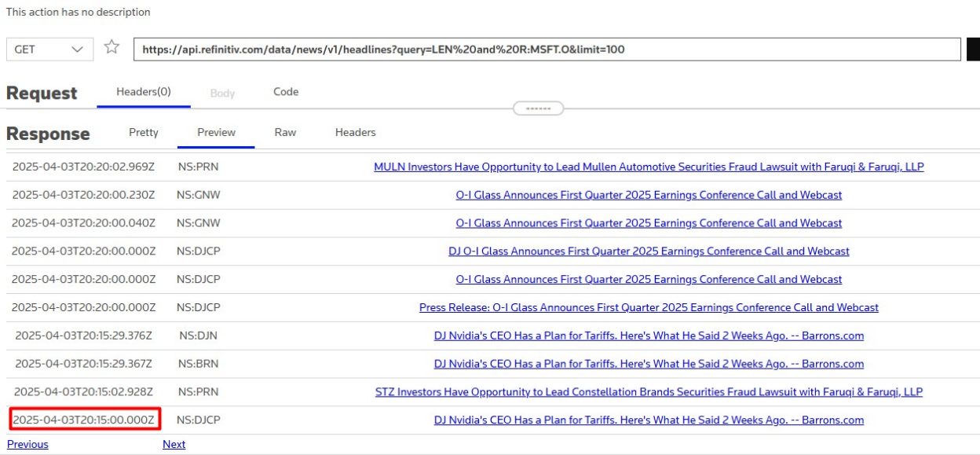Expand the request panel using the pill handle
The height and width of the screenshot is (455, 980).
pyautogui.click(x=539, y=108)
